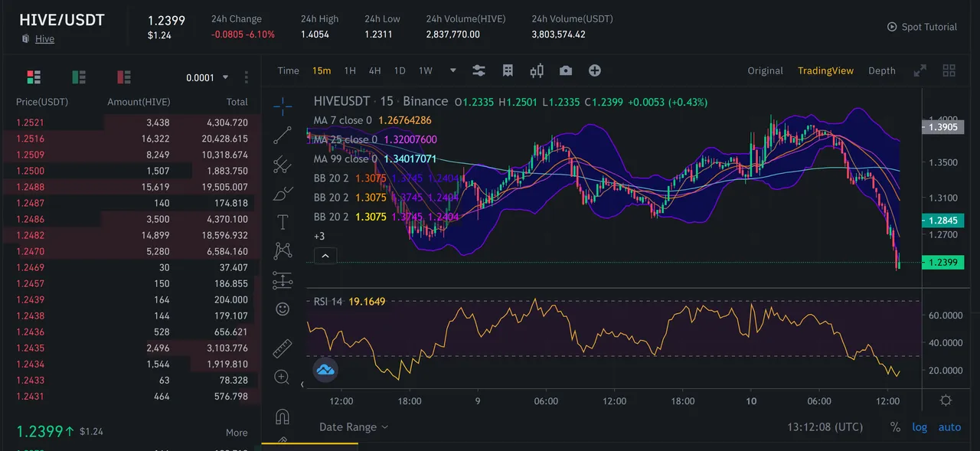Image resolution: width=980 pixels, height=451 pixels.
Task: Select the text annotation tool
Action: click(283, 222)
